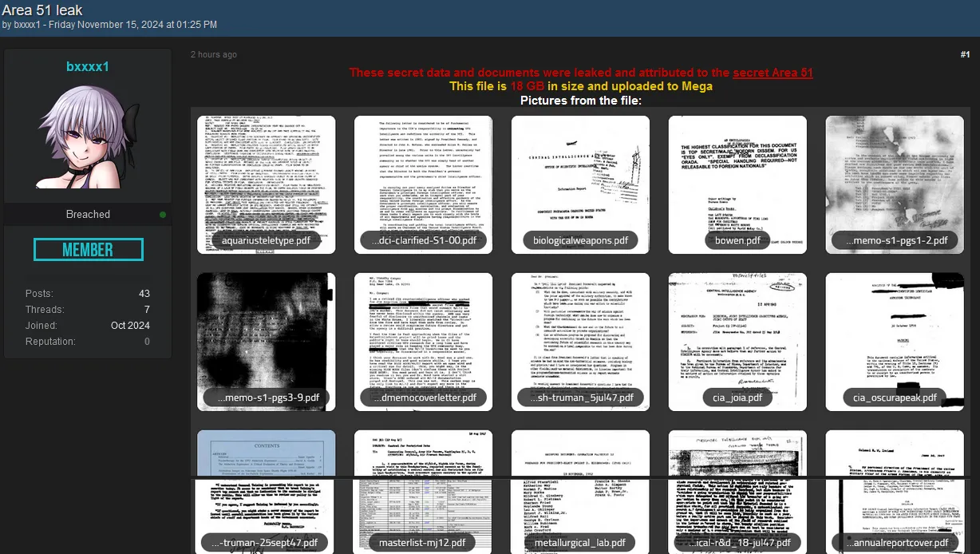Click the bxxxx1 username above the avatar

(x=88, y=67)
